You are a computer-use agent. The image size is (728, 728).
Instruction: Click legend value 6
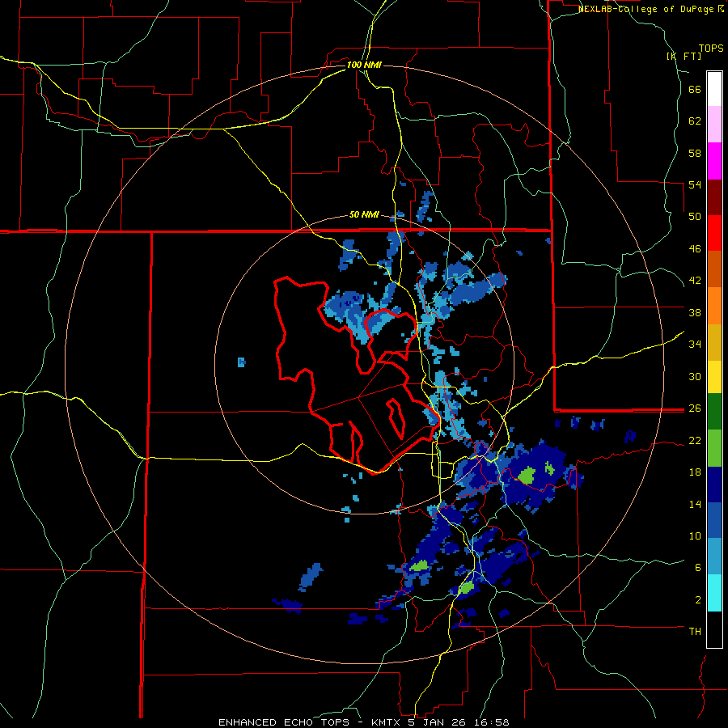pos(698,568)
